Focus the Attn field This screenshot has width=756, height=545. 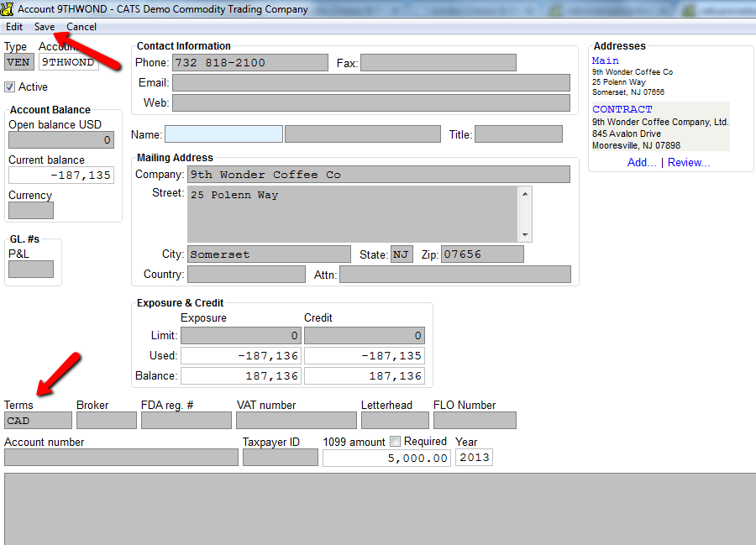coord(455,275)
